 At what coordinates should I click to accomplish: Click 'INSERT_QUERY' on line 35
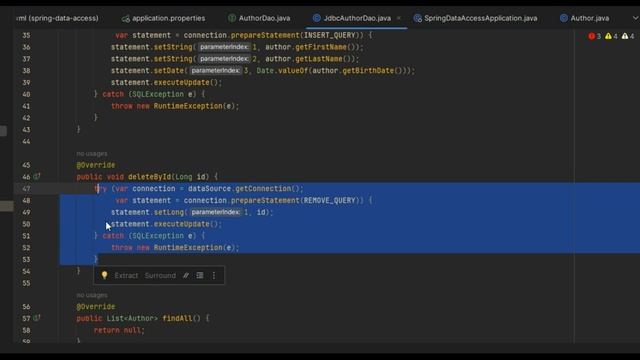click(329, 36)
